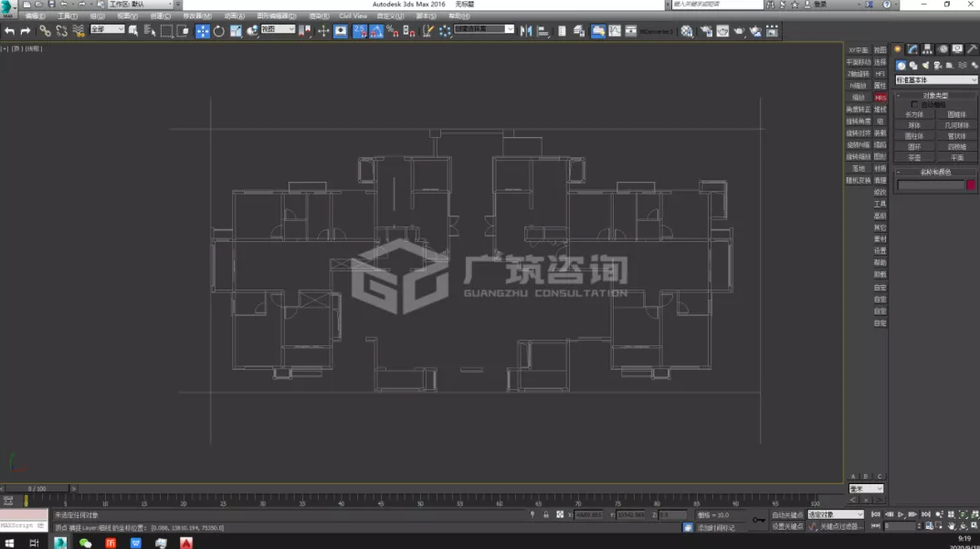Open Select by Name dialog icon
Image resolution: width=980 pixels, height=549 pixels.
point(150,31)
